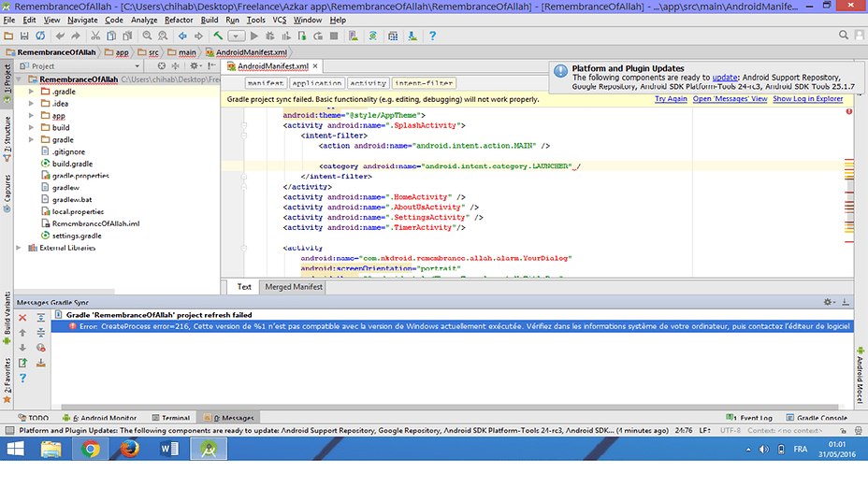Open the VCS menu
This screenshot has height=487, width=868.
[x=279, y=20]
